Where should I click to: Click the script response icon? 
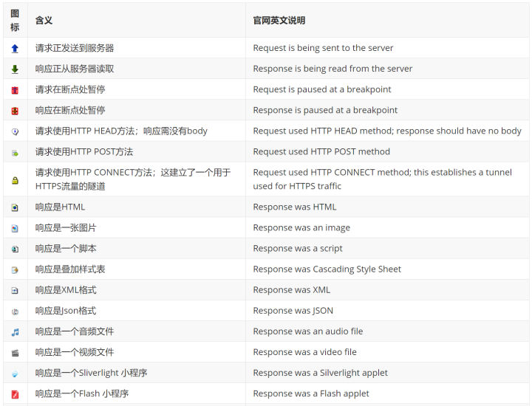15,249
